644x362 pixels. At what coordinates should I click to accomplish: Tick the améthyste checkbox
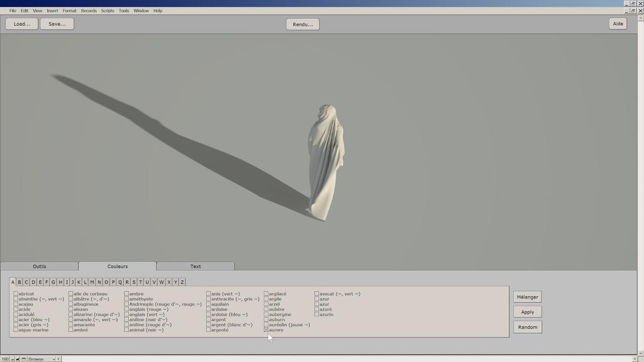point(126,299)
